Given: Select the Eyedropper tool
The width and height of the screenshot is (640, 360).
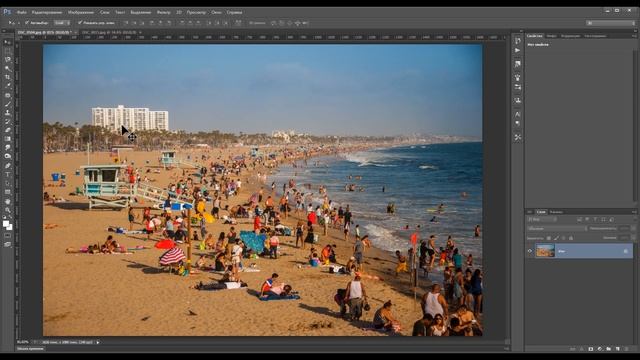Looking at the screenshot, I should coord(7,86).
